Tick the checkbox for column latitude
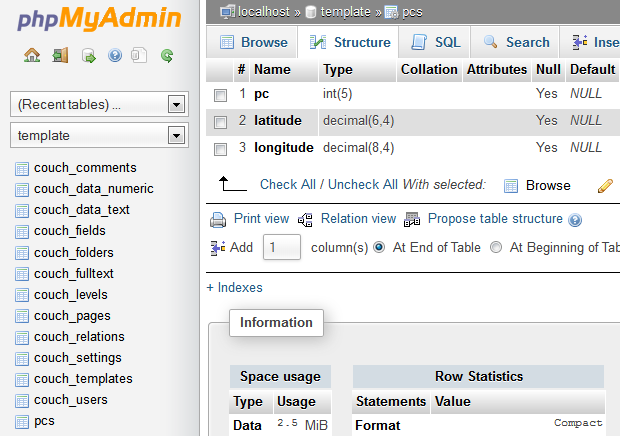The height and width of the screenshot is (436, 620). click(220, 122)
